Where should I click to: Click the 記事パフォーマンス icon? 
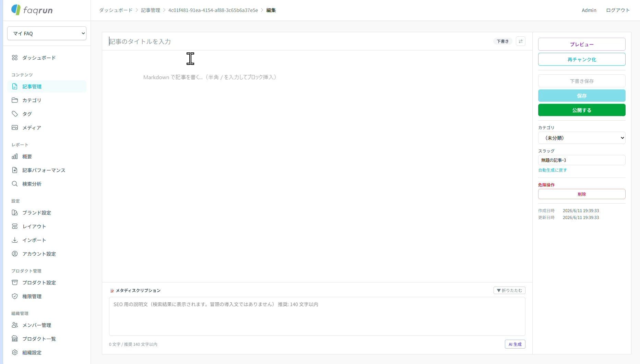pos(15,170)
